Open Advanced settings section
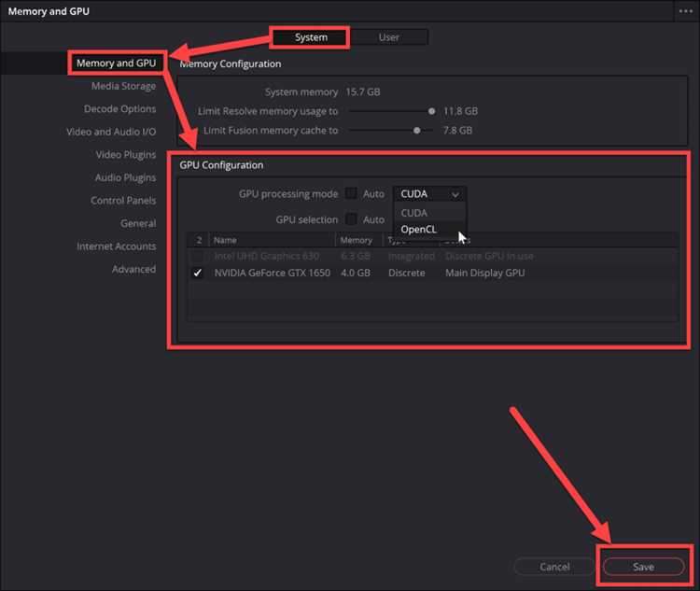700x591 pixels. [x=133, y=269]
